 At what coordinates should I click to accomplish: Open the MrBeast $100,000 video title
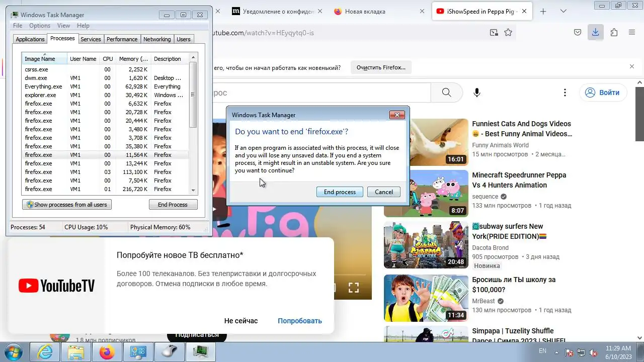[514, 285]
